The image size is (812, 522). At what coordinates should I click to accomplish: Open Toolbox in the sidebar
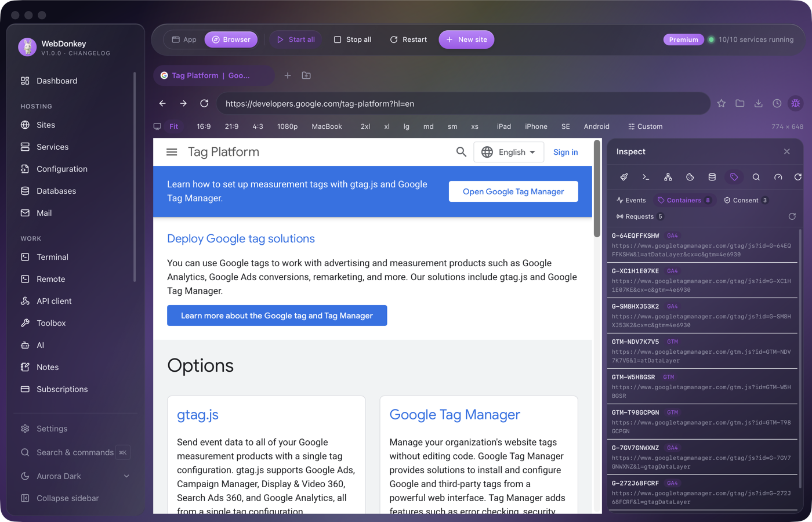point(75,323)
